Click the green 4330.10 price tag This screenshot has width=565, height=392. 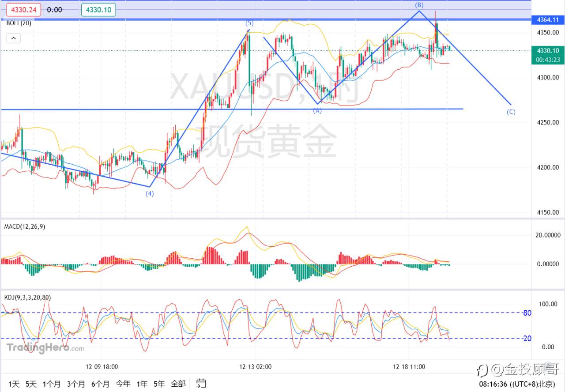98,9
